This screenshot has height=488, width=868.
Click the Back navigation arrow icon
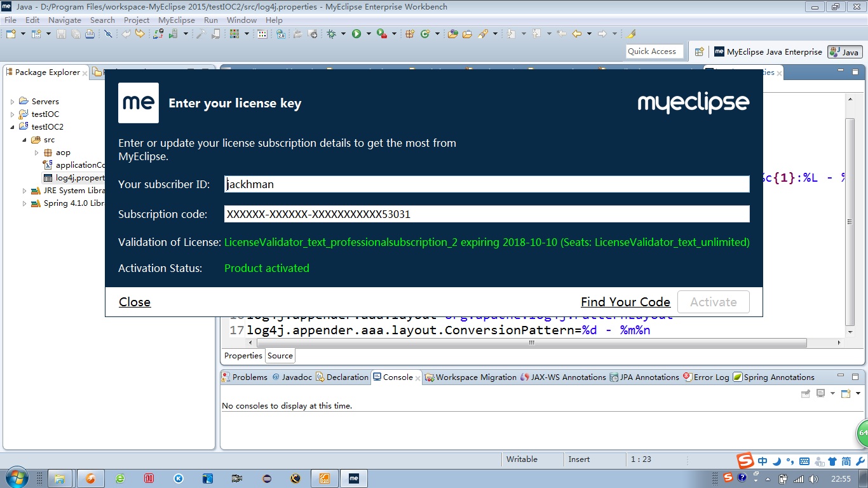pos(577,34)
